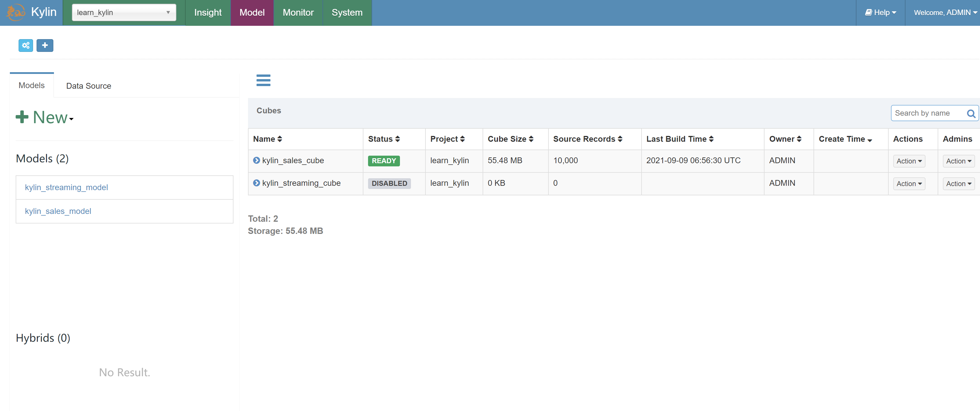Switch to the Data Source tab
Screen dimensions: 980x411
tap(88, 86)
